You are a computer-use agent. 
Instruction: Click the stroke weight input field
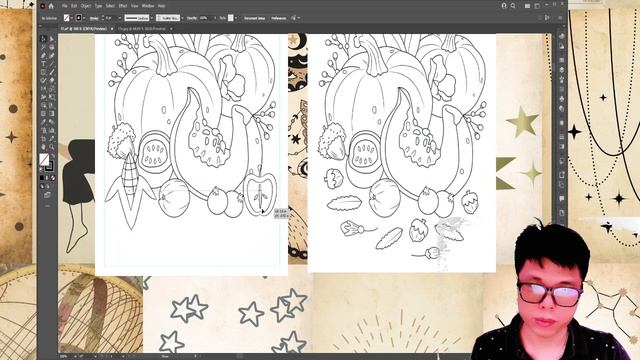pyautogui.click(x=110, y=18)
